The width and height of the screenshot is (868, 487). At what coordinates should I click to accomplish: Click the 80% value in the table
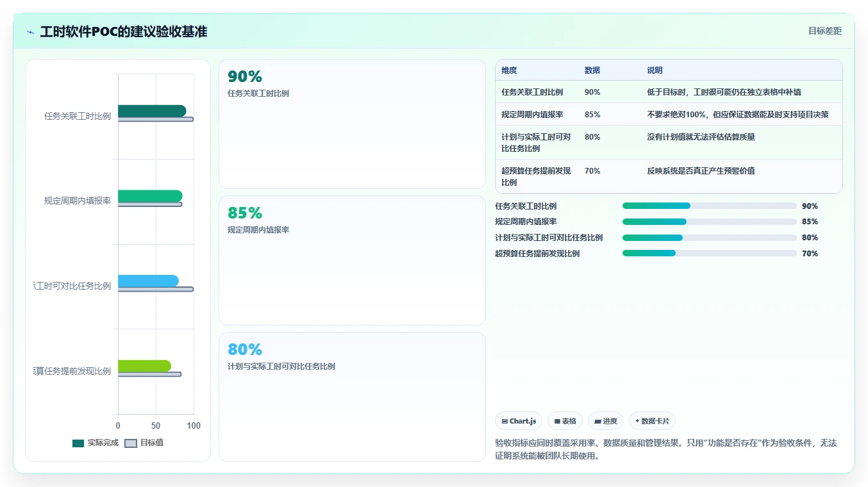592,137
